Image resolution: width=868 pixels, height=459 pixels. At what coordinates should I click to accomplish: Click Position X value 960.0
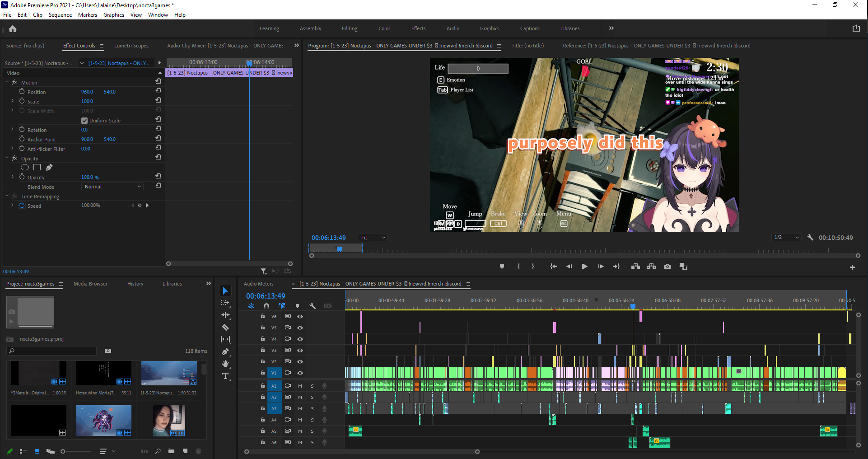87,92
